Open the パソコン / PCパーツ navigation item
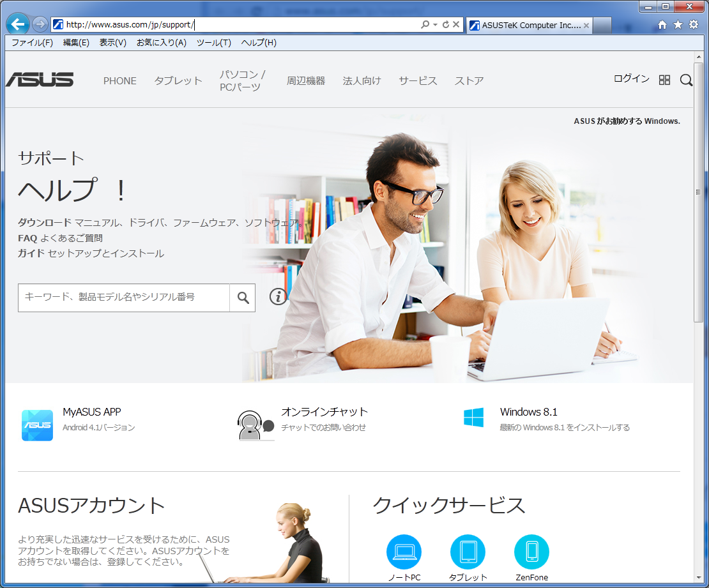This screenshot has width=709, height=588. (x=242, y=80)
